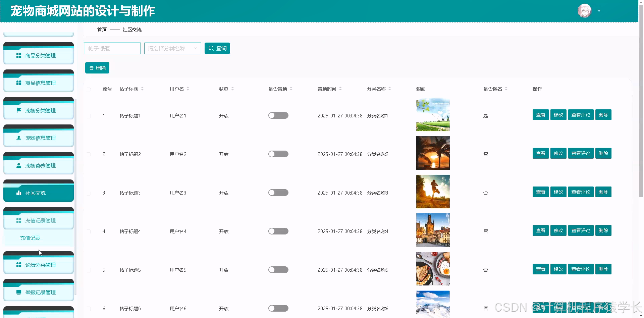Click the person icon beside 宠物信息管理
The image size is (644, 318).
click(19, 138)
